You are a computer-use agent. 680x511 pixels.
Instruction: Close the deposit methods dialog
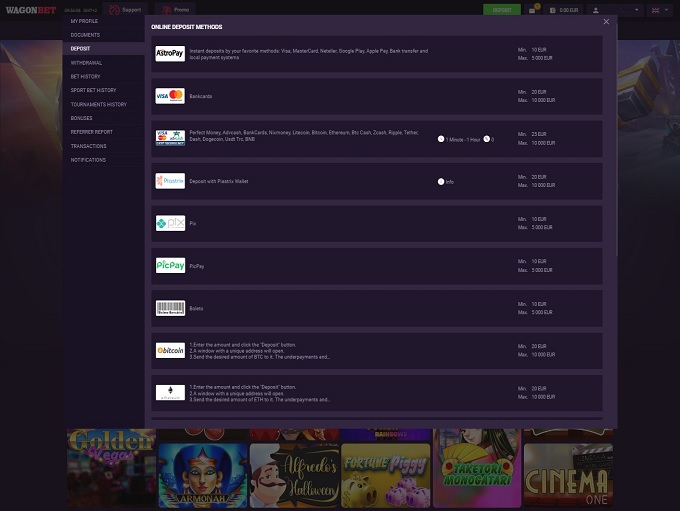pyautogui.click(x=606, y=21)
